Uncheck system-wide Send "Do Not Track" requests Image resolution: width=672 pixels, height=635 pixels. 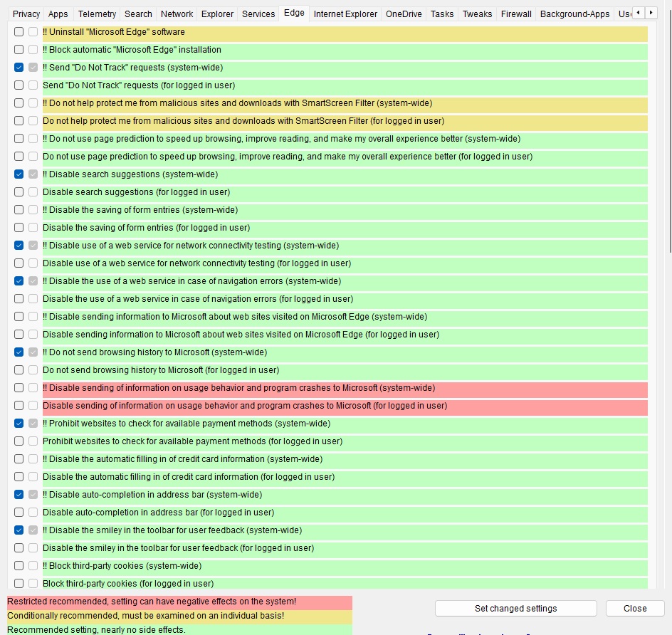pyautogui.click(x=19, y=68)
